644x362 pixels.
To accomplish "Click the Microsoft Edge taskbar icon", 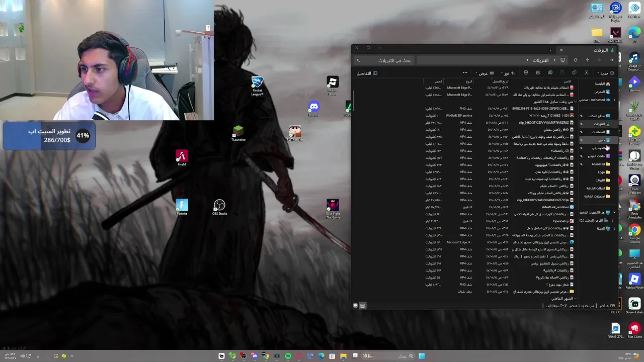I will [321, 356].
